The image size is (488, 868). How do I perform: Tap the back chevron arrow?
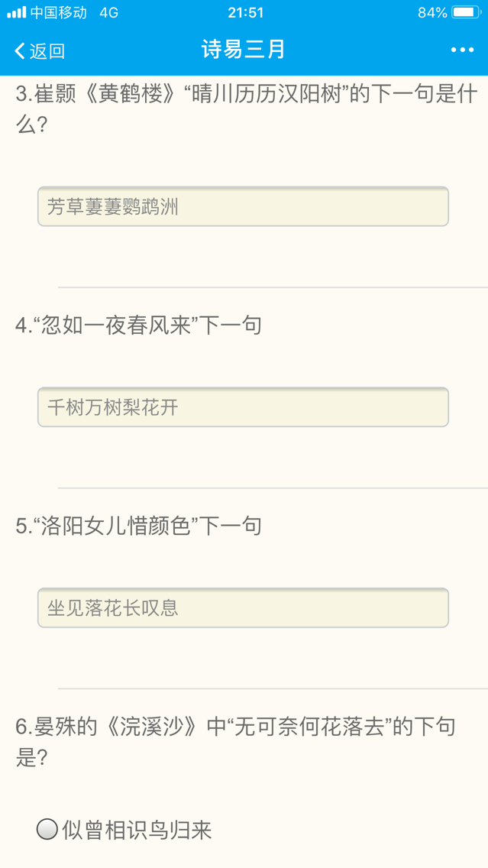click(20, 51)
